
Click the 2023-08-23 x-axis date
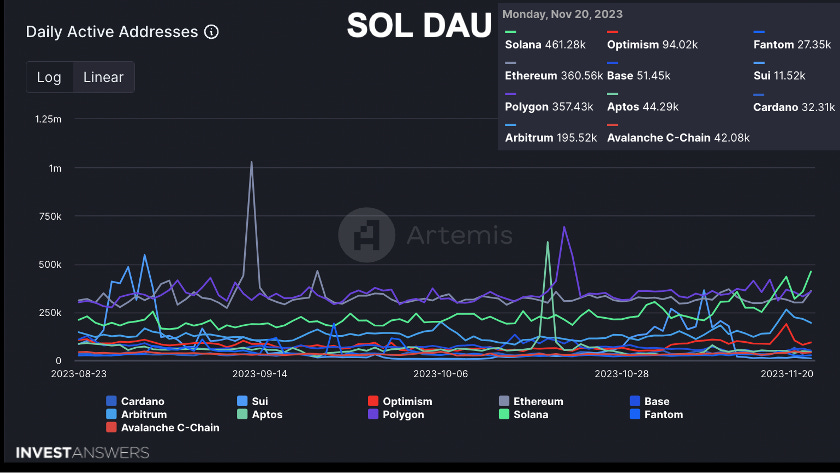pyautogui.click(x=79, y=373)
